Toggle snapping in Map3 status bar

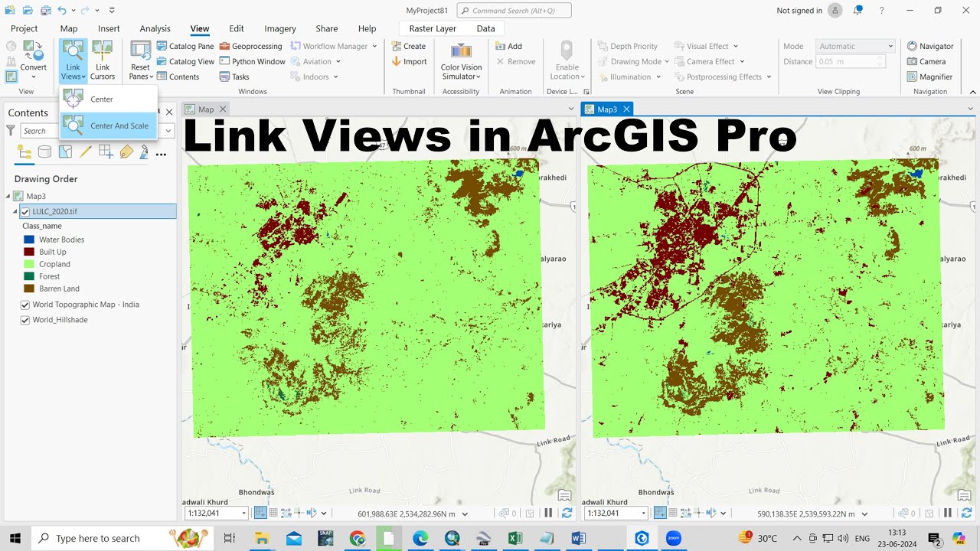click(x=660, y=514)
